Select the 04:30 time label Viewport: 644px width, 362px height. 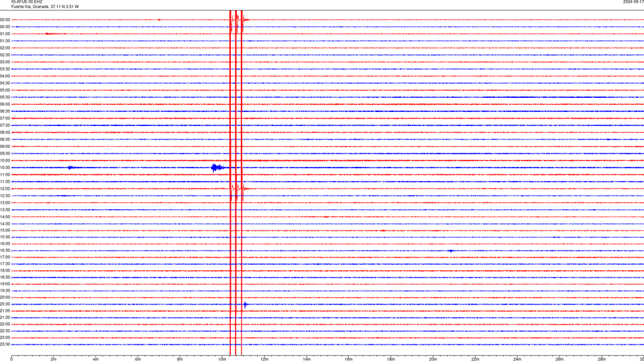tap(5, 83)
